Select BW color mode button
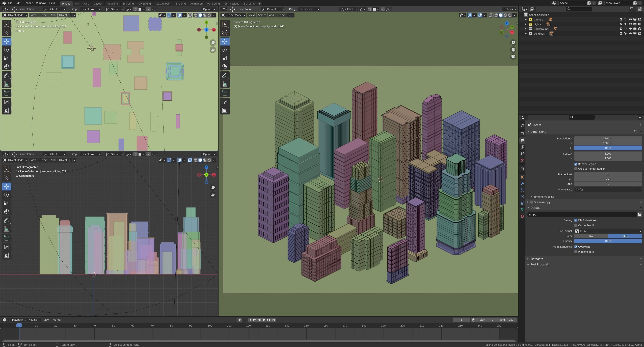 tap(591, 236)
